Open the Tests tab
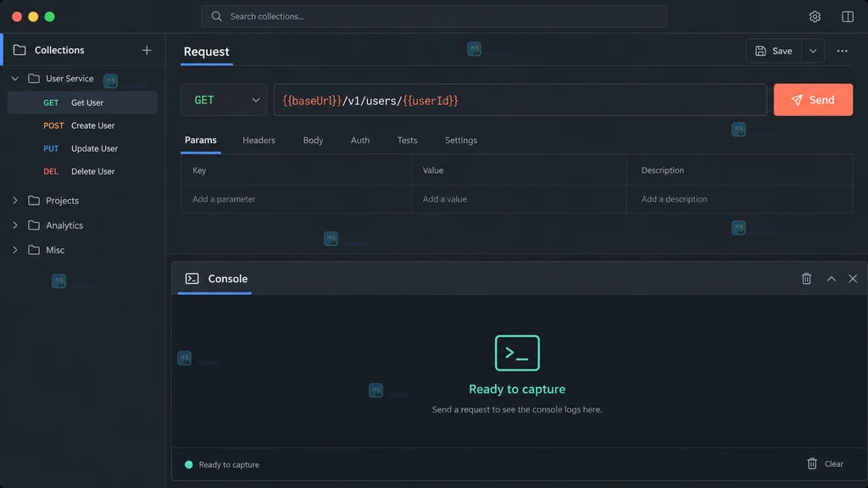The image size is (868, 488). 407,141
